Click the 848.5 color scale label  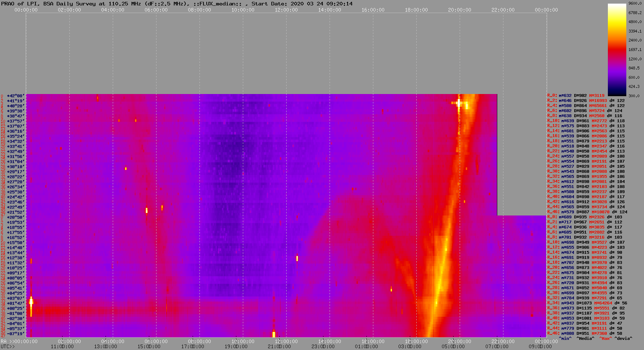click(x=634, y=68)
